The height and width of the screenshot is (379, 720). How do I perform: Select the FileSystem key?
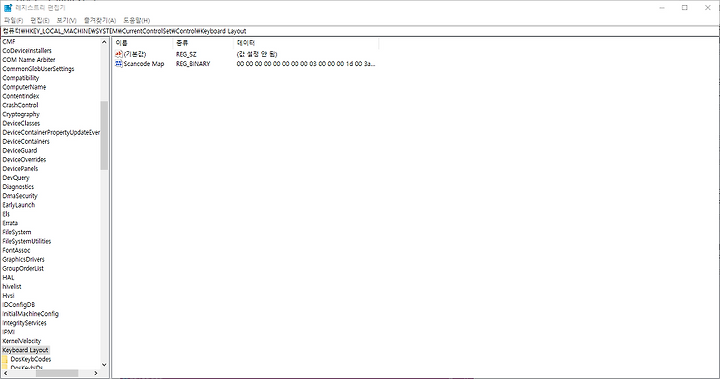[x=17, y=232]
